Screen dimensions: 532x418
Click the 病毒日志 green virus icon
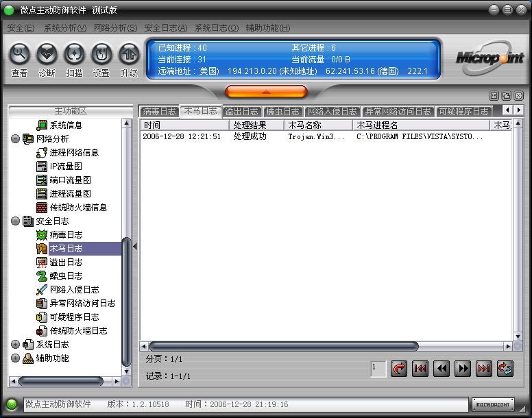42,234
